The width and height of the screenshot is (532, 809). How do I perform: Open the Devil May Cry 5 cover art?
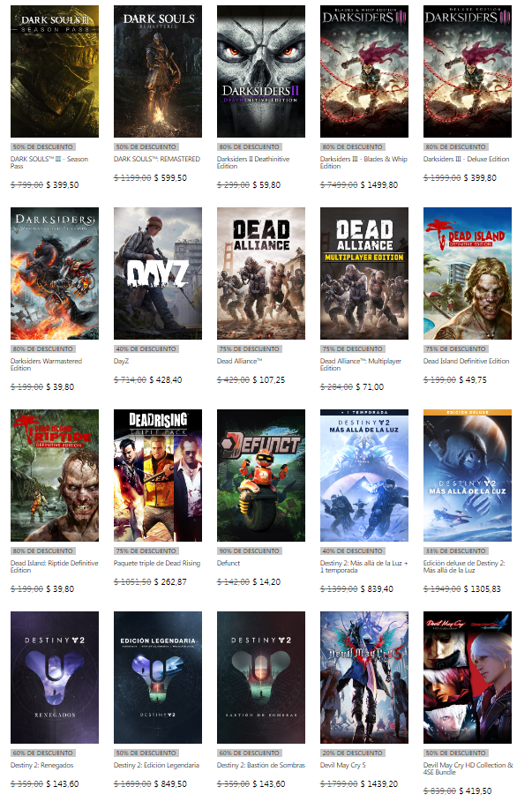[364, 678]
